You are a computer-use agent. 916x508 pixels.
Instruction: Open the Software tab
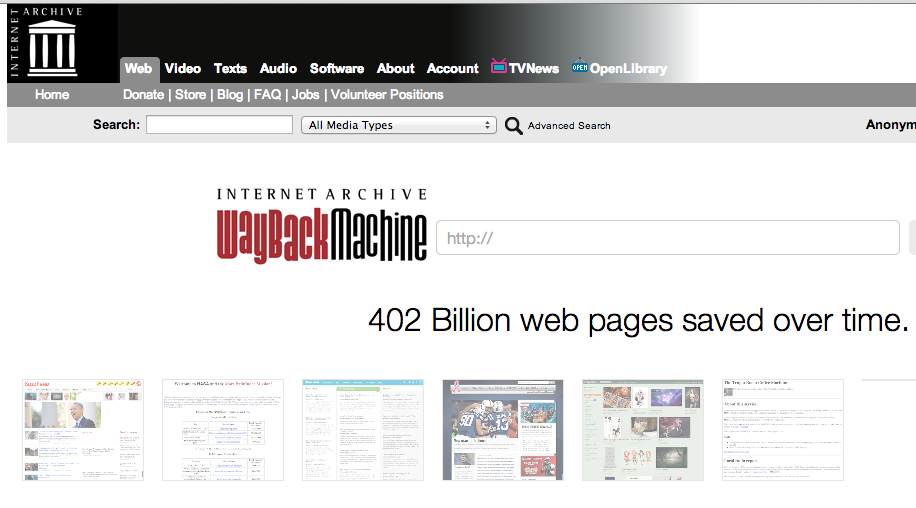(336, 68)
